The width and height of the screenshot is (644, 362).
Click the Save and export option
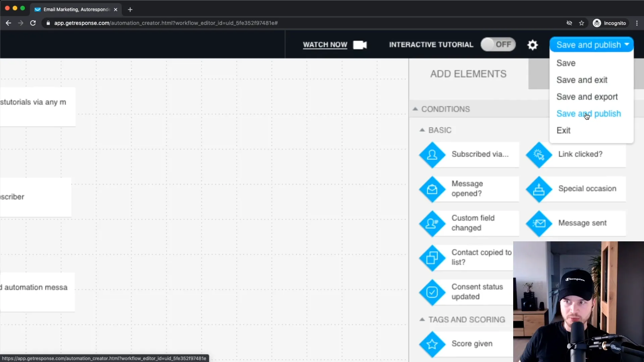(588, 96)
